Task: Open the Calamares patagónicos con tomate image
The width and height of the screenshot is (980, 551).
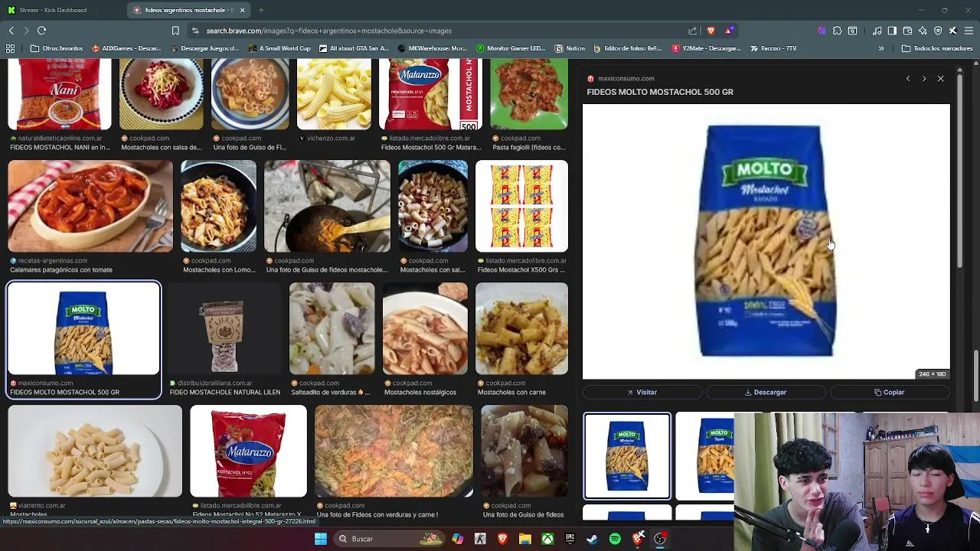Action: 90,207
